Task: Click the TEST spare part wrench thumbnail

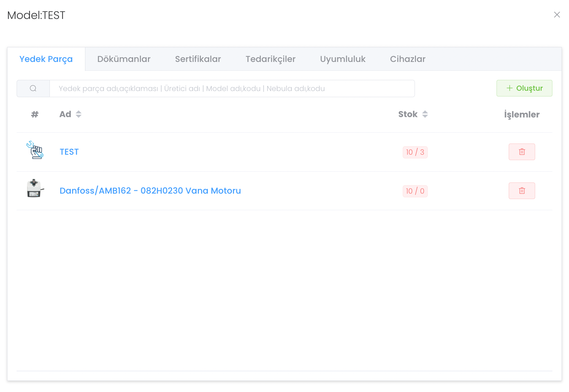Action: coord(35,150)
